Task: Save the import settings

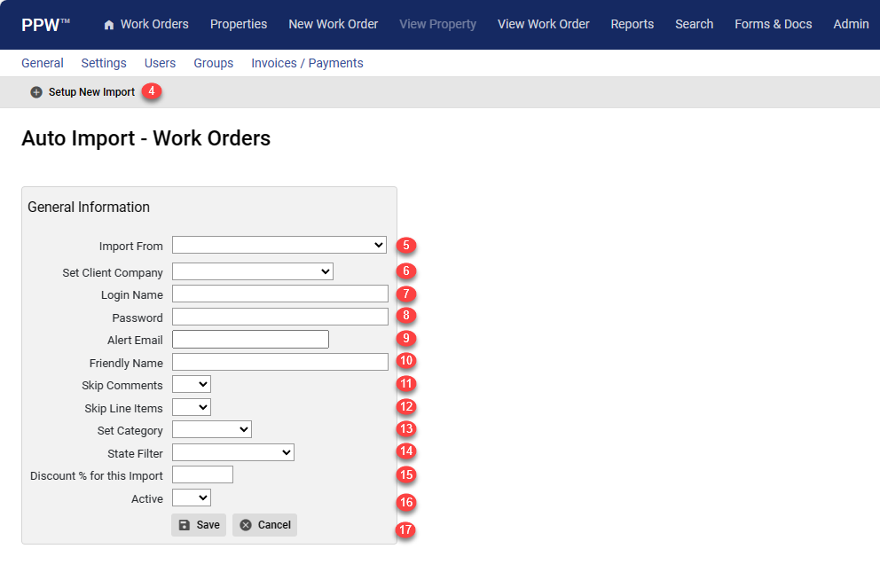Action: point(199,525)
